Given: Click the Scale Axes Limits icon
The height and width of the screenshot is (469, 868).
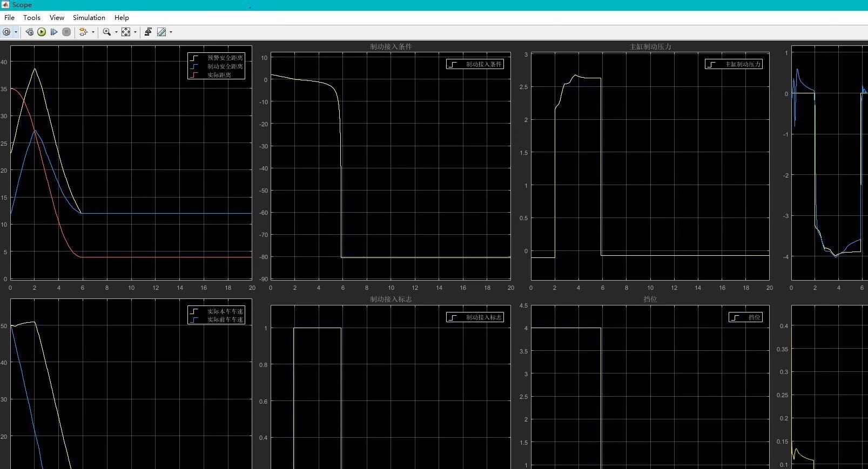Looking at the screenshot, I should 126,32.
